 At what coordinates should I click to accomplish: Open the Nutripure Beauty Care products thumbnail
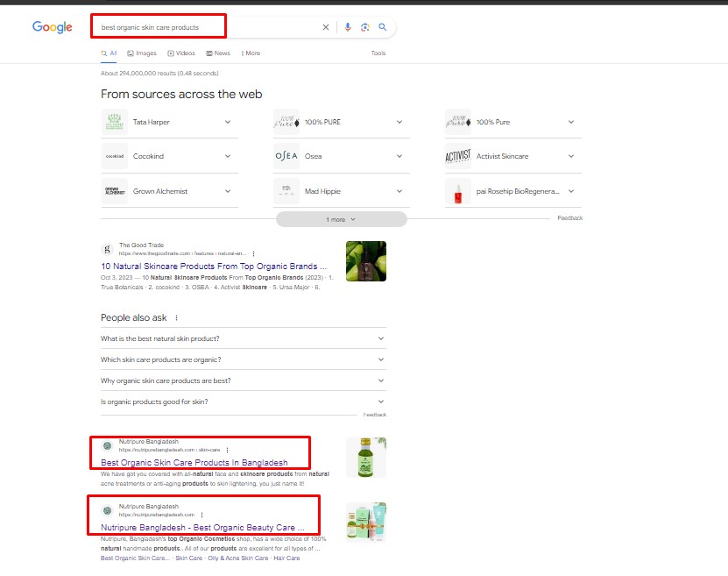coord(366,523)
